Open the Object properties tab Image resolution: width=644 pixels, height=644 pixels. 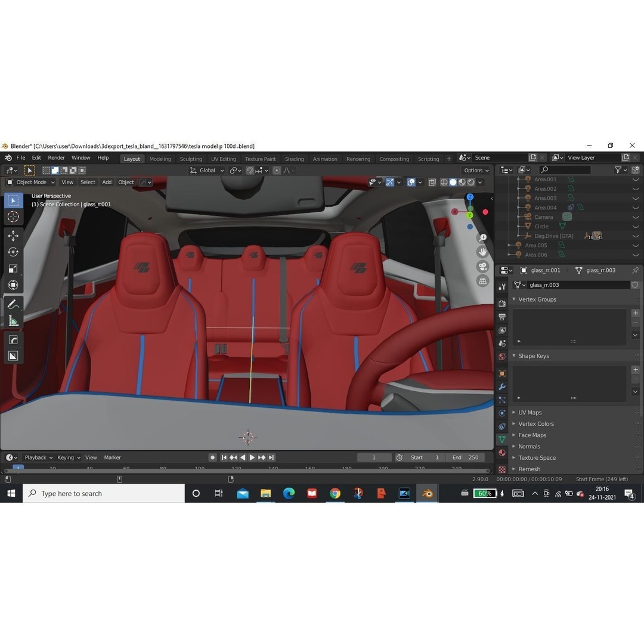point(502,373)
